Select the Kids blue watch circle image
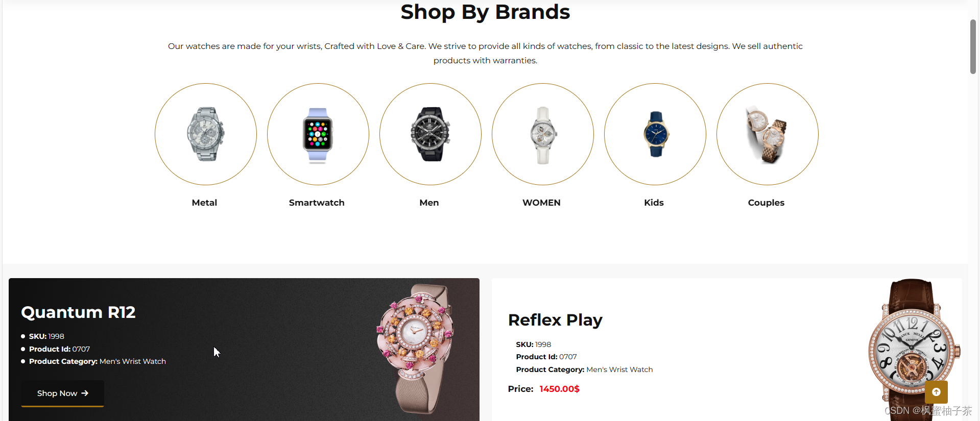 [x=655, y=134]
